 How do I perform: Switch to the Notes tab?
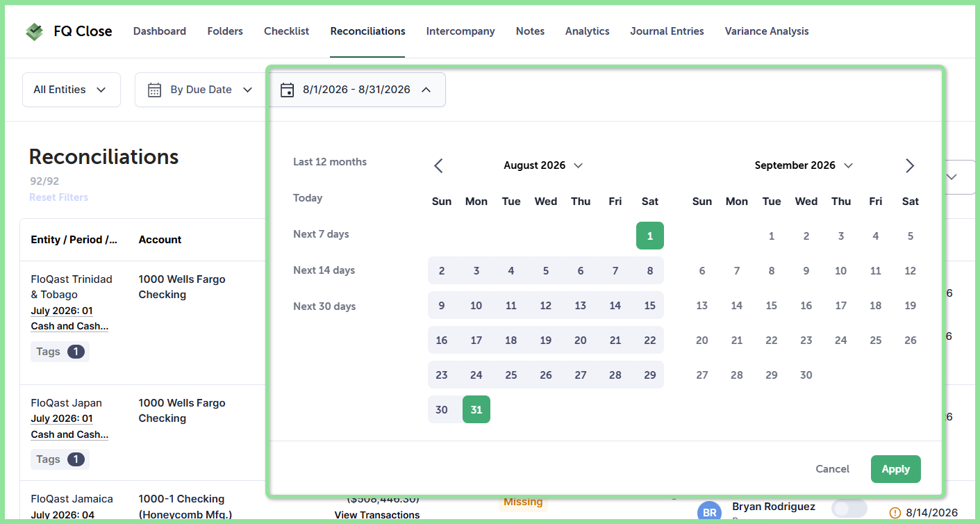coord(530,31)
